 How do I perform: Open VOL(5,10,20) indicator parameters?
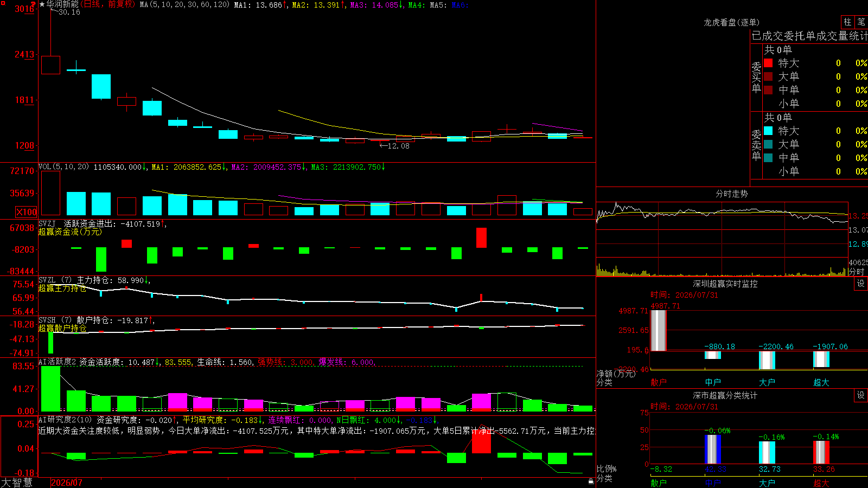point(63,167)
